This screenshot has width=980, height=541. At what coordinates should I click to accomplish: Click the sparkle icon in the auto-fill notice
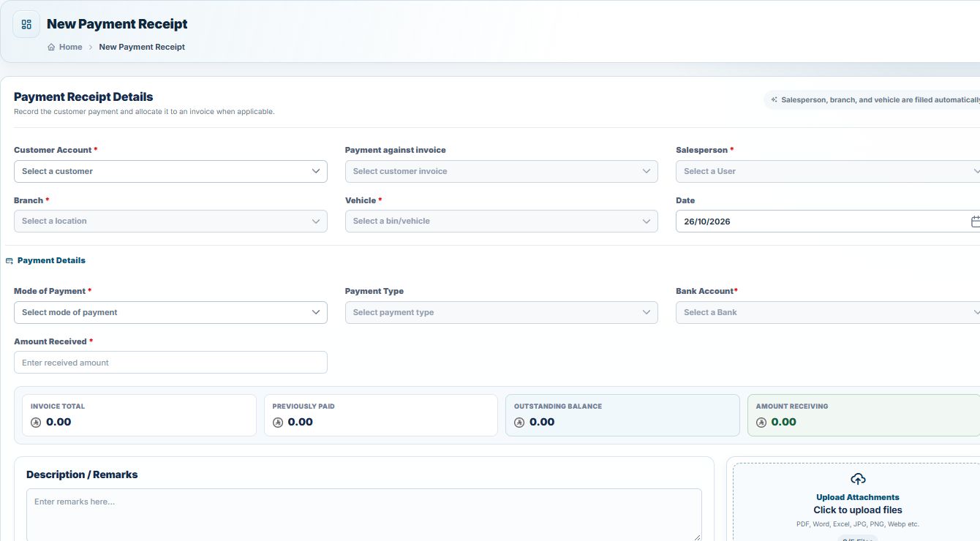[x=774, y=99]
